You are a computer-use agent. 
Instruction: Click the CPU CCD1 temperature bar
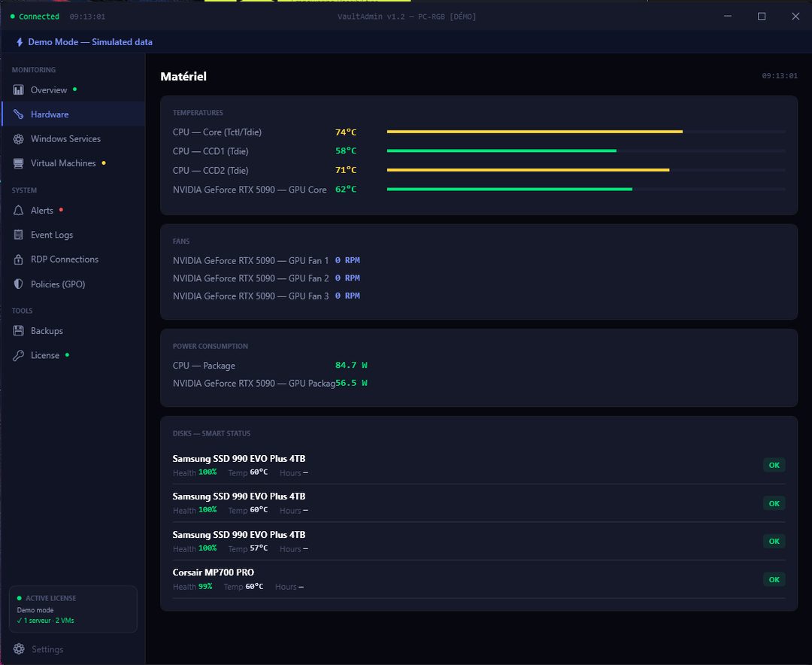pos(586,151)
